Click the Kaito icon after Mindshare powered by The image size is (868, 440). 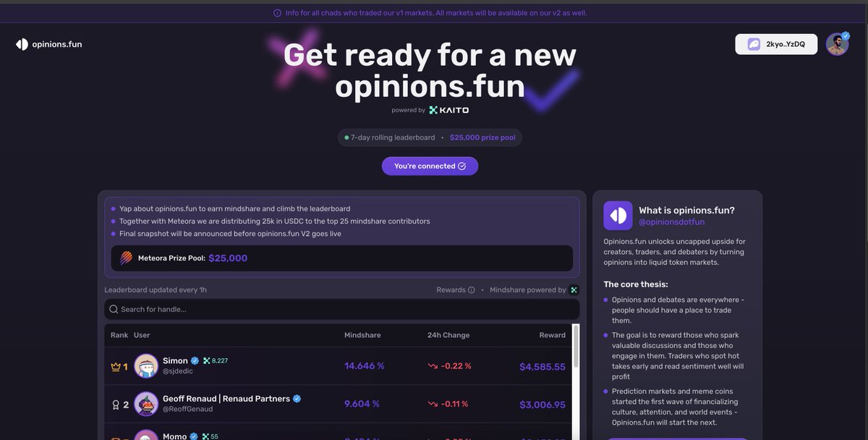point(574,290)
